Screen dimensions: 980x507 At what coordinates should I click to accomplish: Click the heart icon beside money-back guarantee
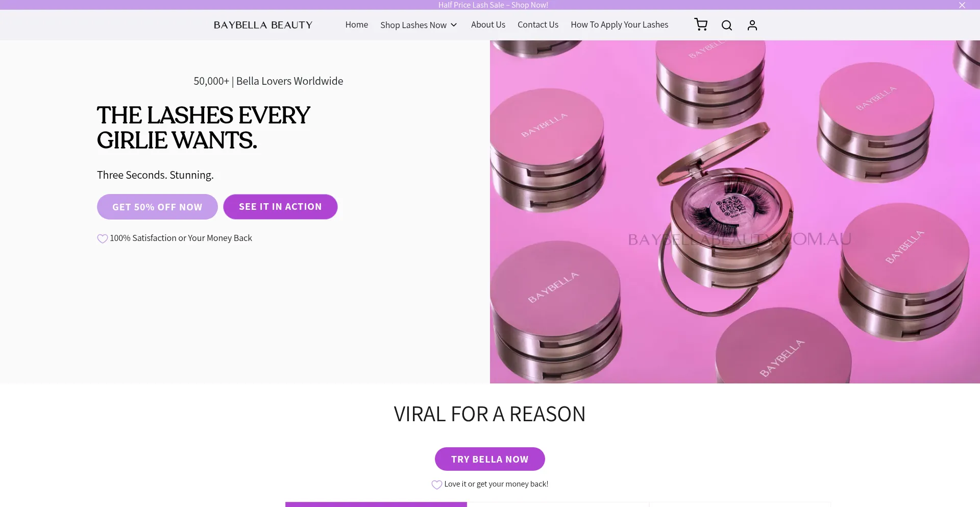coord(102,238)
